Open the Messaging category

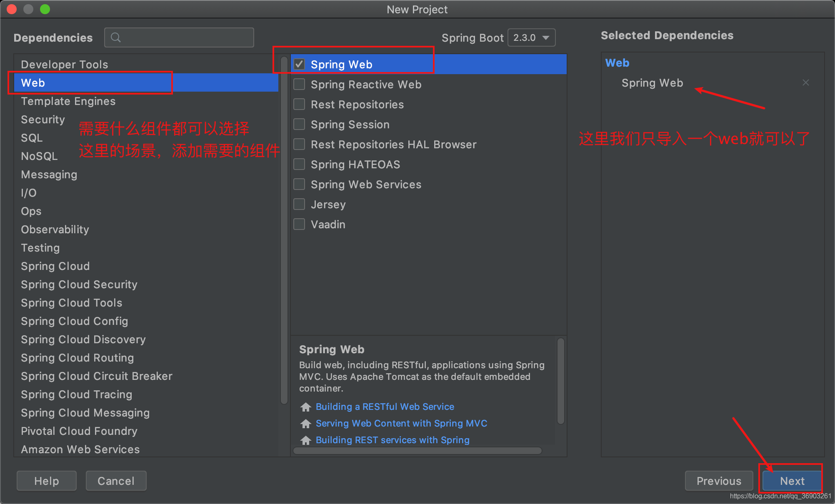tap(146, 174)
